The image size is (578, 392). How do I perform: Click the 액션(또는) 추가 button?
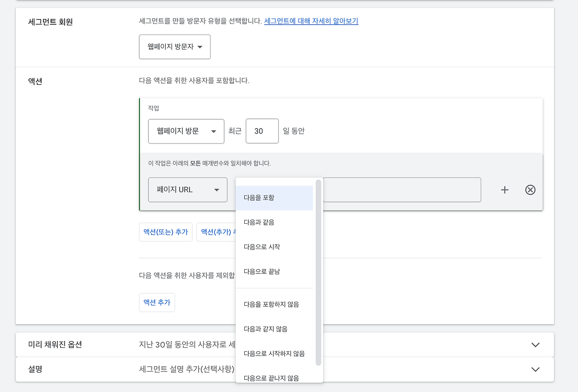(x=165, y=231)
